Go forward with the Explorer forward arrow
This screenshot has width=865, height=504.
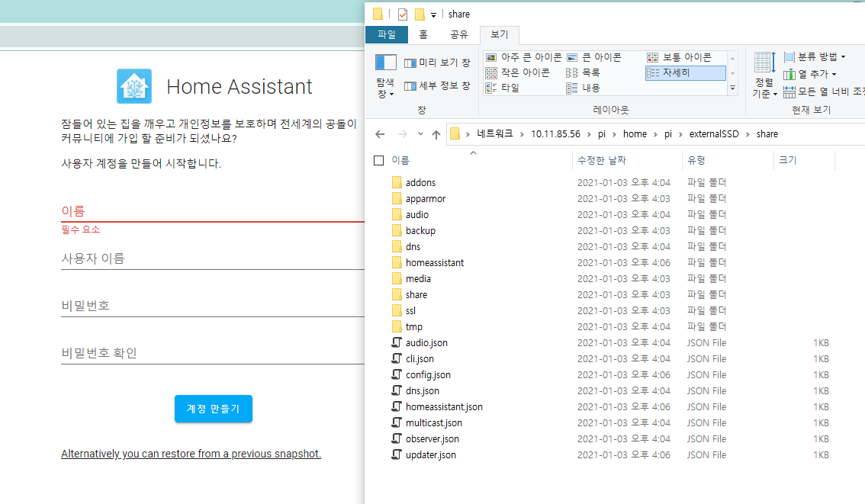pyautogui.click(x=403, y=134)
